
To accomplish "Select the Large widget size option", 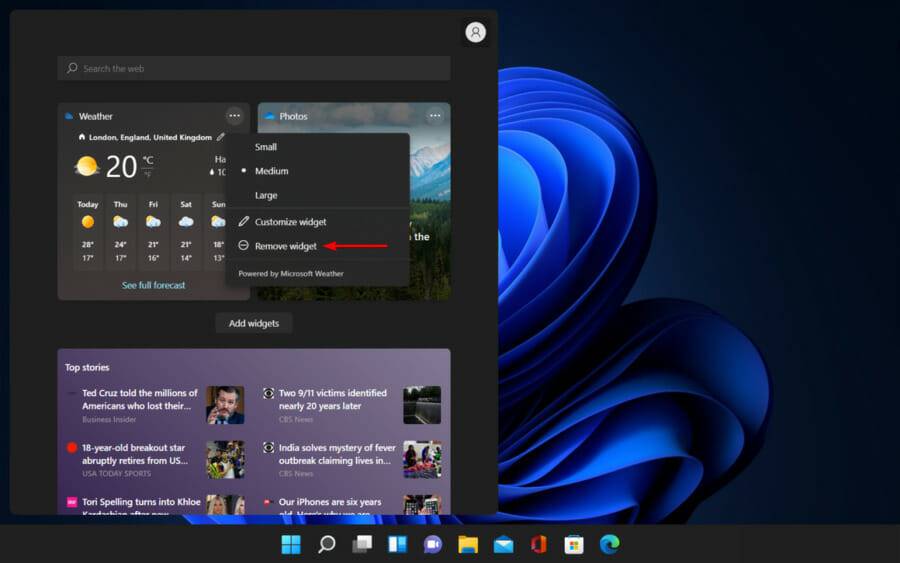I will (x=266, y=196).
